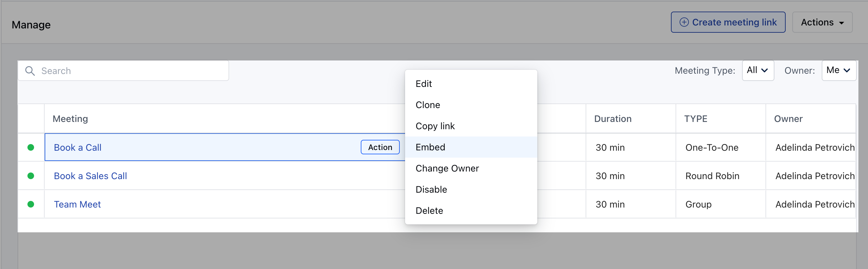The image size is (868, 269).
Task: Choose Clone in the action menu
Action: click(x=428, y=105)
